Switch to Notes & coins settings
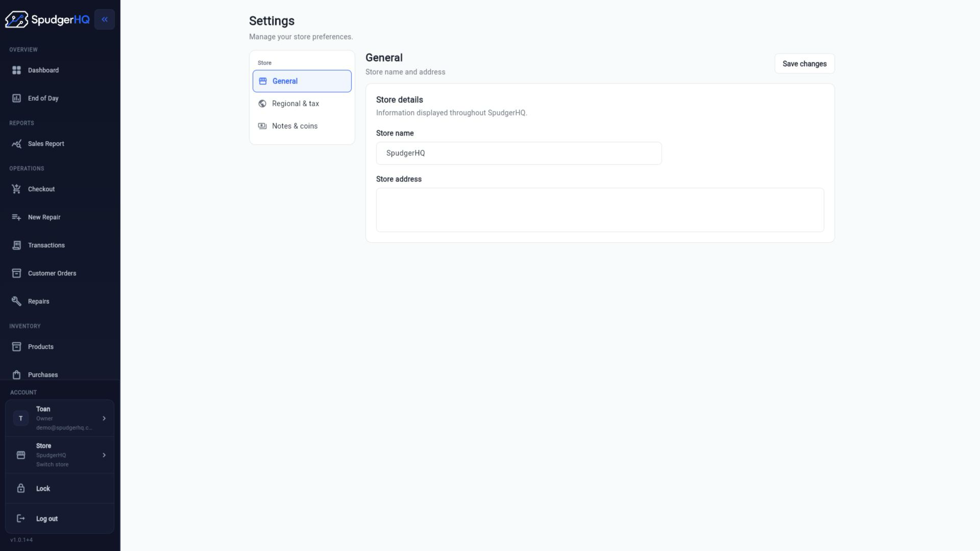The image size is (980, 551). [302, 126]
